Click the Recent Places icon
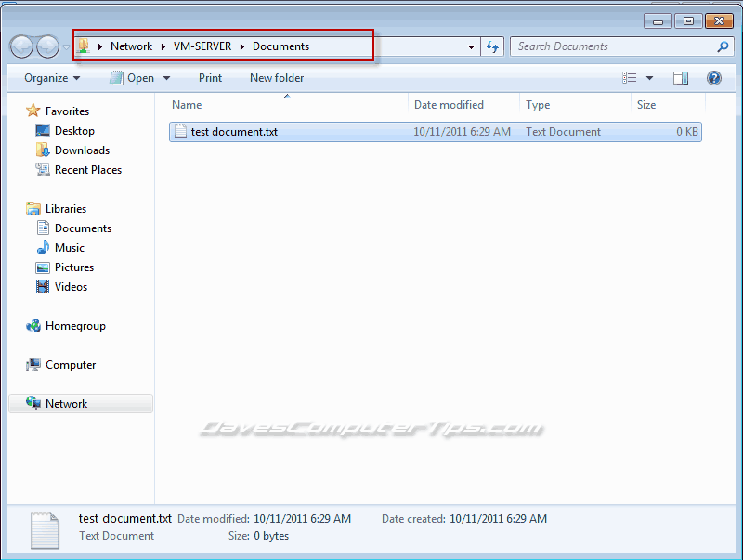Image resolution: width=743 pixels, height=560 pixels. point(43,170)
